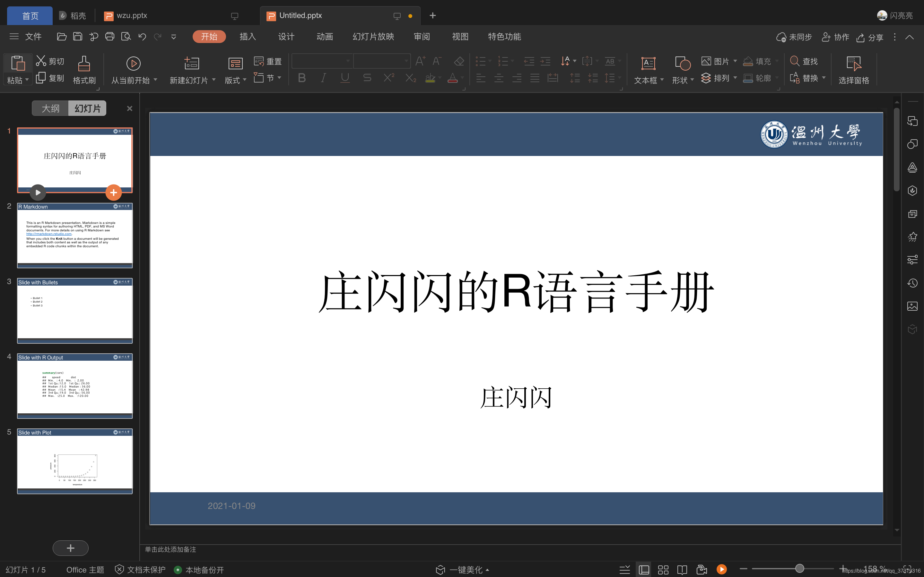
Task: Click the Save icon in quick toolbar
Action: coord(77,37)
